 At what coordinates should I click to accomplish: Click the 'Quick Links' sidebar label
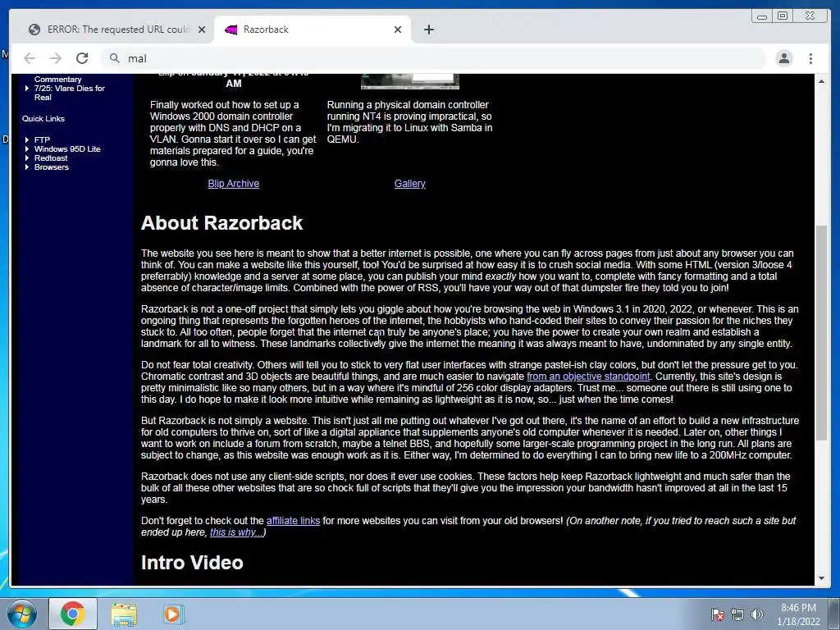click(43, 118)
